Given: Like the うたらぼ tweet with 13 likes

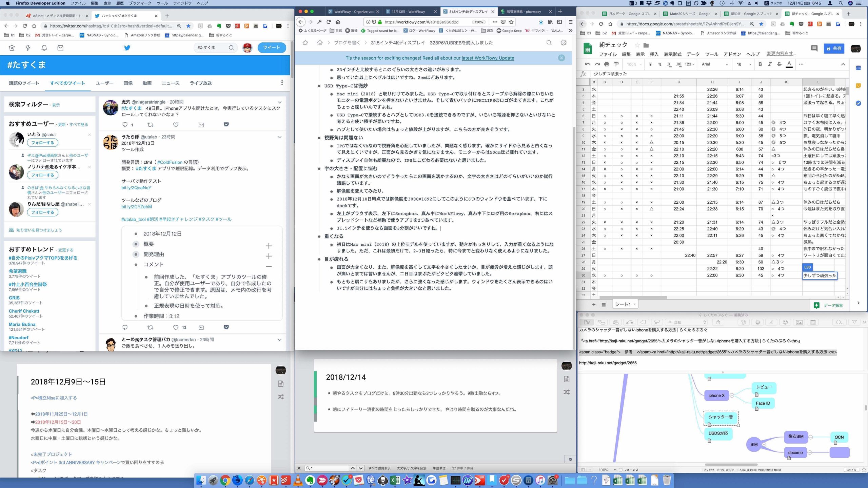Looking at the screenshot, I should click(176, 327).
